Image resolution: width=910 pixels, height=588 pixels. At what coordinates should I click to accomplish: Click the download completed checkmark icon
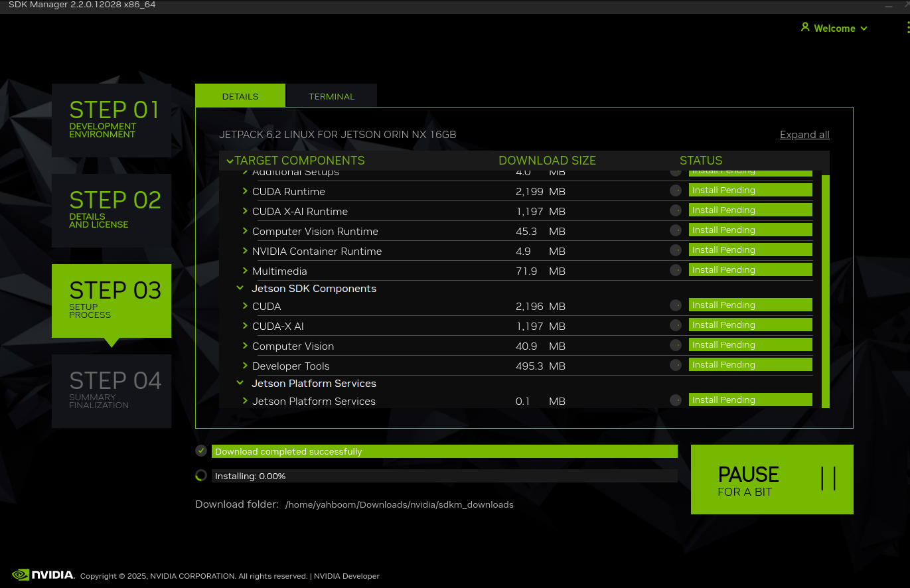[x=201, y=451]
